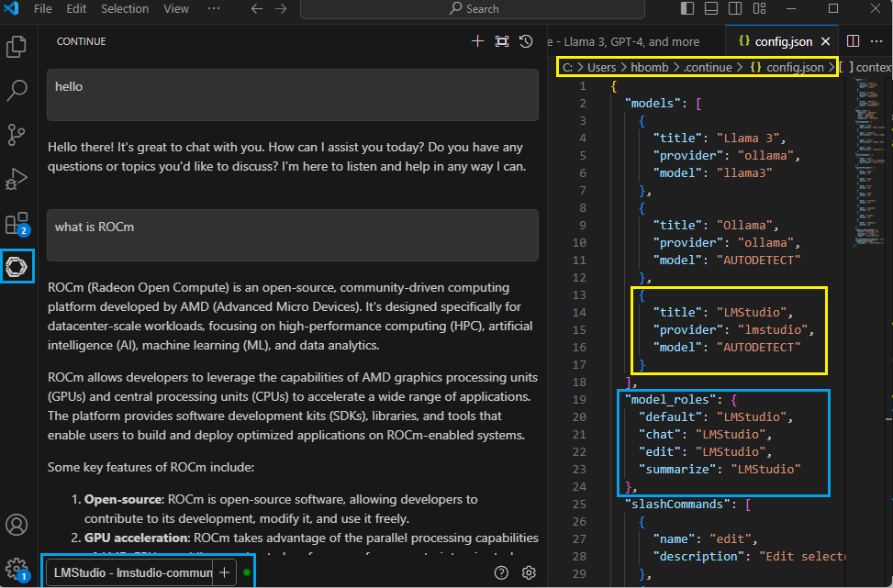Image resolution: width=893 pixels, height=588 pixels.
Task: Click the Visual Studio Code logo
Action: click(11, 8)
